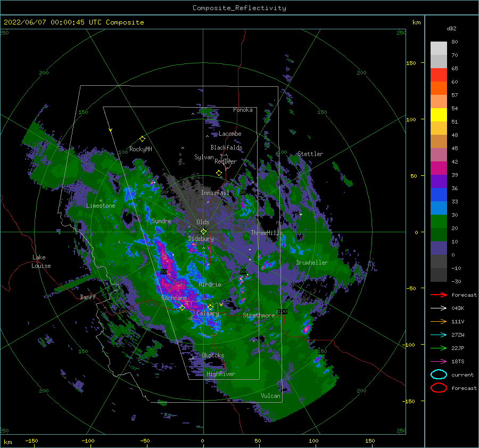Click the RedDeer city label
479x448 pixels.
point(226,161)
